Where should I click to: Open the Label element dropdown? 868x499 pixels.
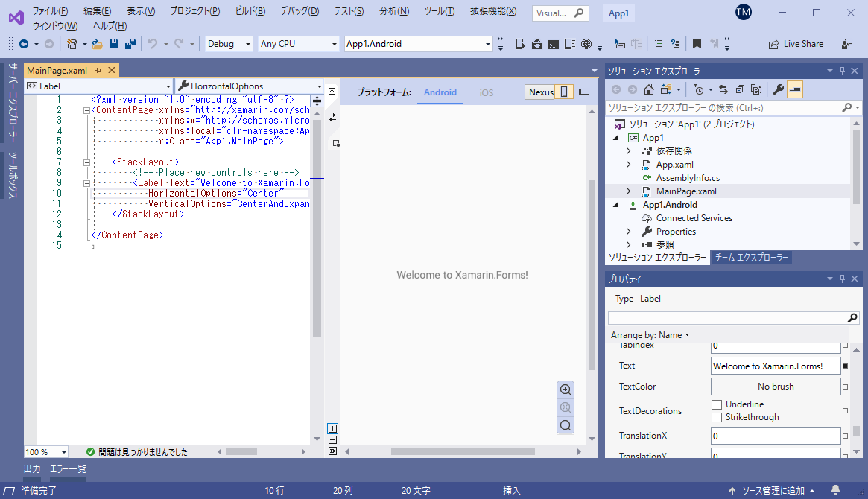98,86
